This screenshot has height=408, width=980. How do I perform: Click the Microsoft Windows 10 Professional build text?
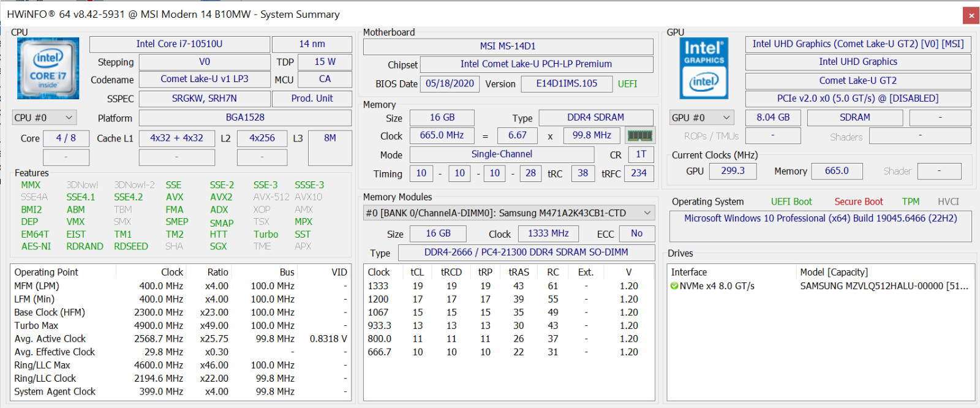(821, 218)
